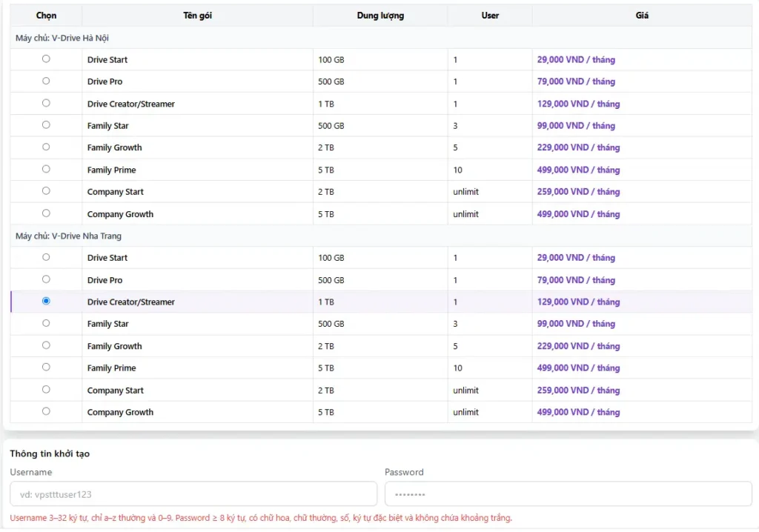
Task: Select Family Growth radio in Hà Nội section
Action: click(x=46, y=147)
